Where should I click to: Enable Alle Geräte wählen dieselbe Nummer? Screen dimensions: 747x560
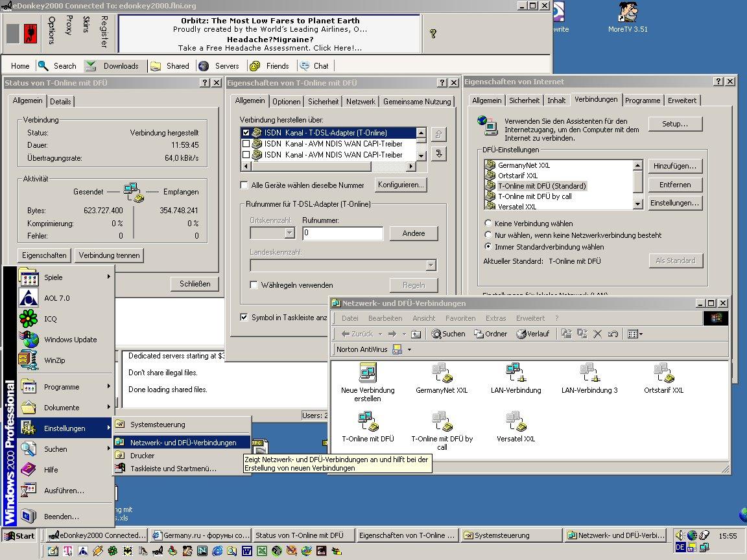click(x=244, y=185)
